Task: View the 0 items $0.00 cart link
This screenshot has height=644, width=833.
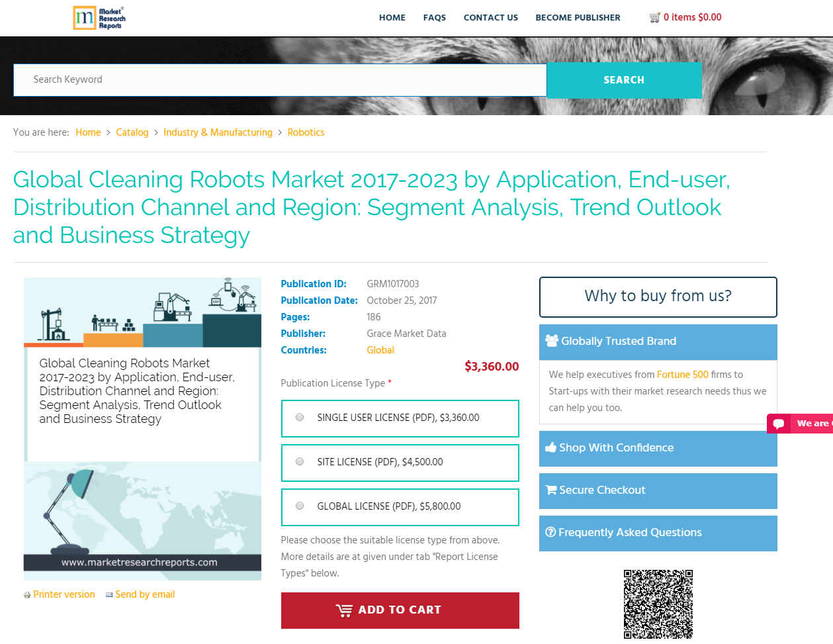Action: 693,17
